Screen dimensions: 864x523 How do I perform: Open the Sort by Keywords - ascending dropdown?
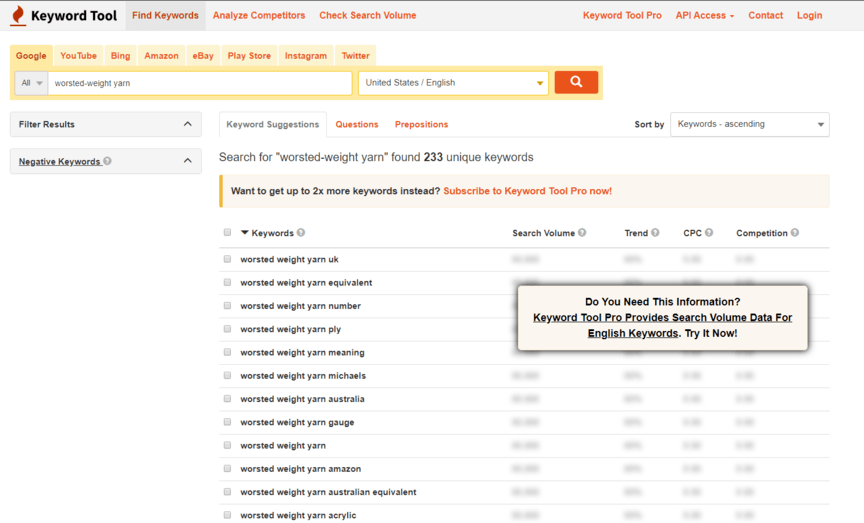(x=749, y=124)
